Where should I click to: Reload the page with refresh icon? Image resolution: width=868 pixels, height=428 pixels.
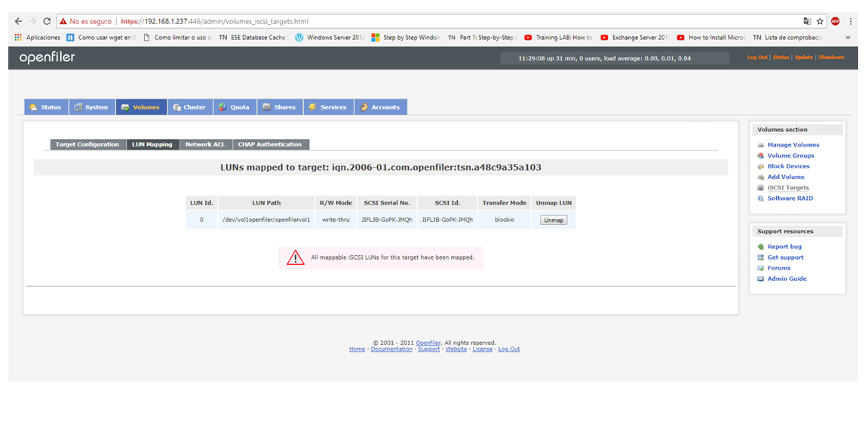click(x=47, y=22)
